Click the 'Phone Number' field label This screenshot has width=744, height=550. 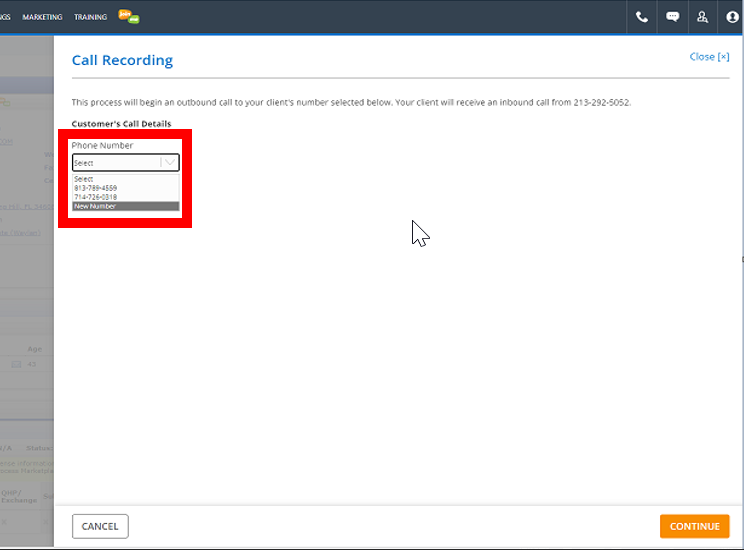click(102, 145)
